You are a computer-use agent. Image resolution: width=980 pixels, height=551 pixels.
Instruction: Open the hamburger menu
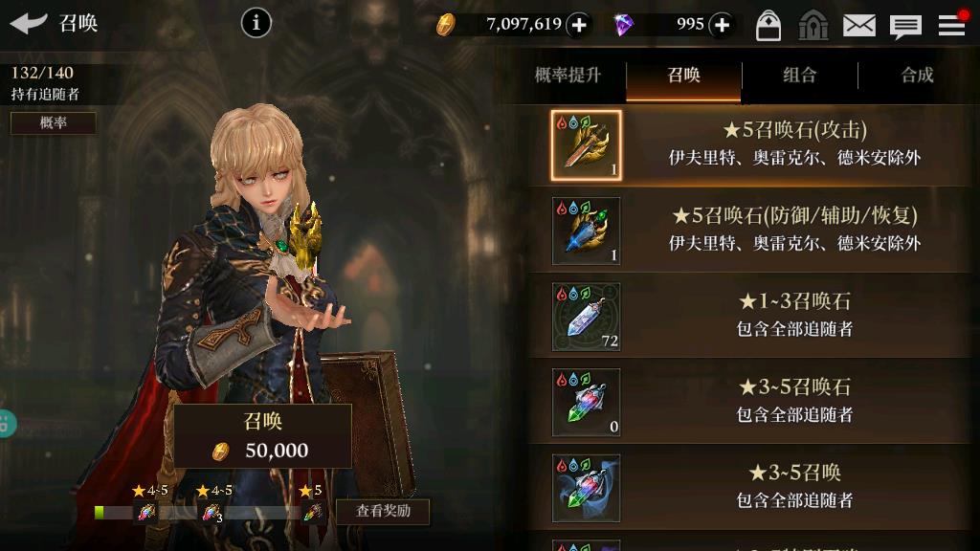(x=951, y=26)
